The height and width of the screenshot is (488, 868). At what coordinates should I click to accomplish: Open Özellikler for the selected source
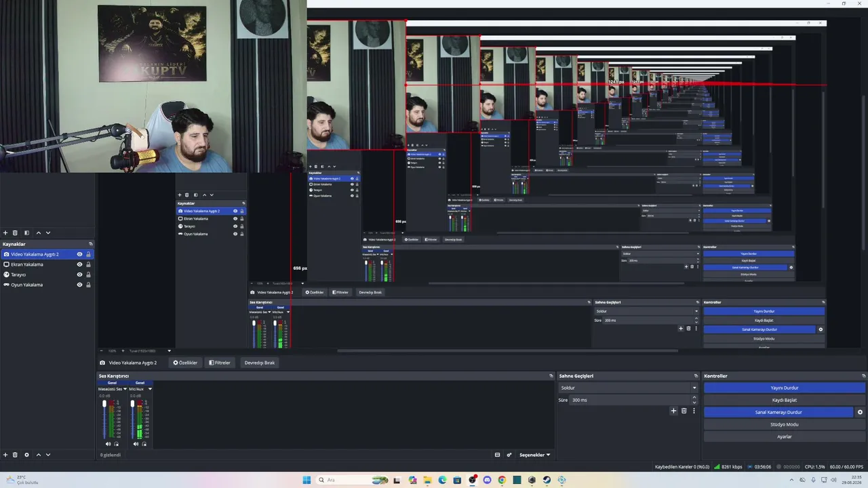point(185,363)
